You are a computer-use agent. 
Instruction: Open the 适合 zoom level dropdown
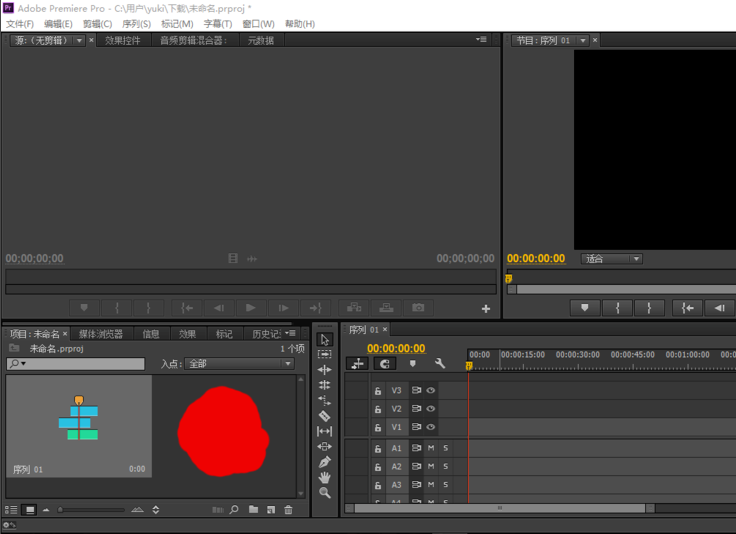click(x=612, y=259)
